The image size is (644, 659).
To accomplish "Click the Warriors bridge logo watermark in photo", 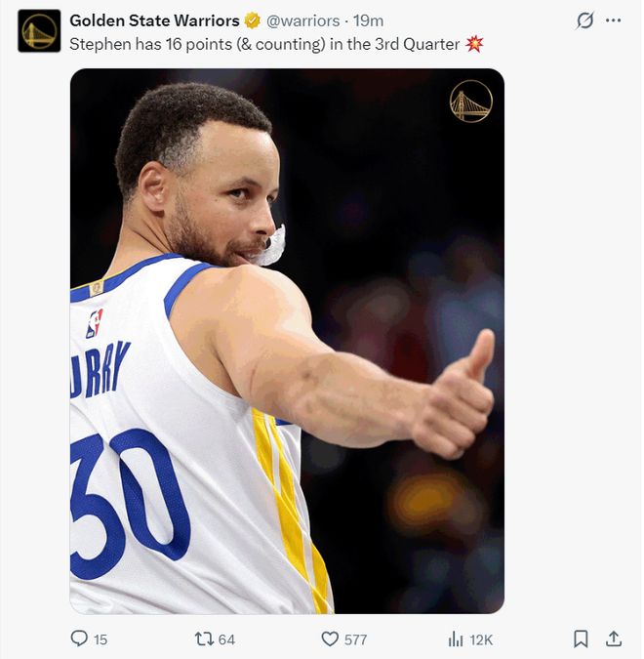I will click(x=471, y=102).
